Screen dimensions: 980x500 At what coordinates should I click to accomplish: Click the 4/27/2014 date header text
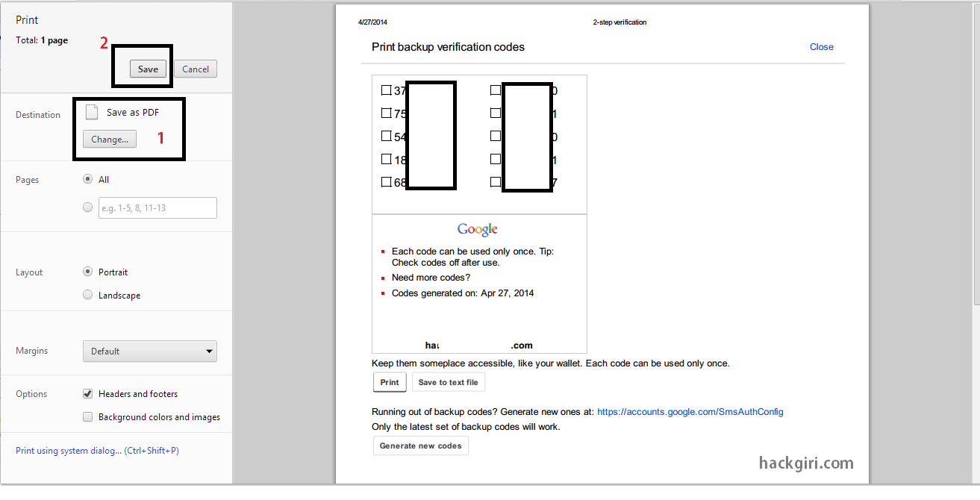point(372,22)
